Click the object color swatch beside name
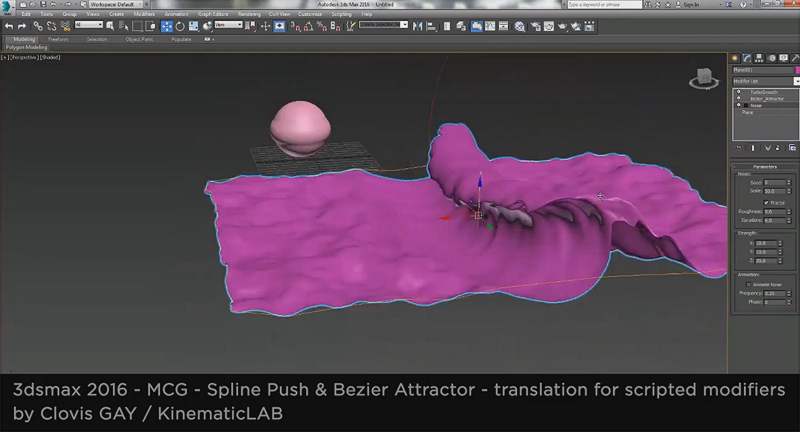This screenshot has height=432, width=800. point(797,70)
